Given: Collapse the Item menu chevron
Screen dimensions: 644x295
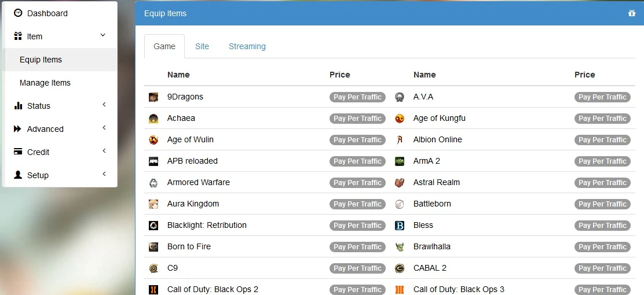Looking at the screenshot, I should point(103,36).
